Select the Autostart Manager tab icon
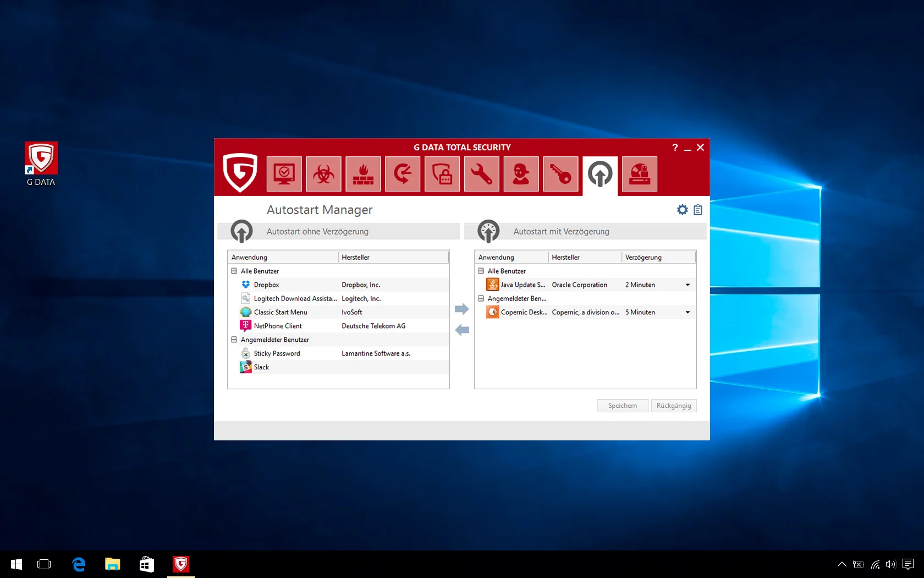The width and height of the screenshot is (924, 578). [600, 175]
